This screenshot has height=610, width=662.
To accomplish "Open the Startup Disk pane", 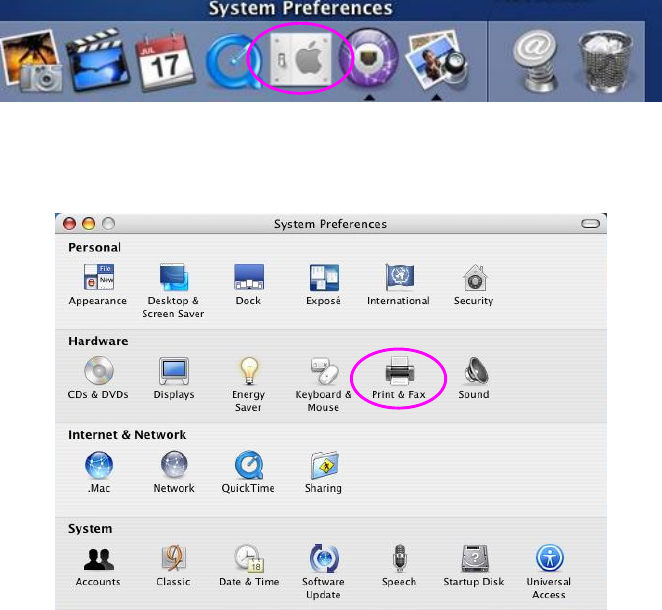I will pyautogui.click(x=474, y=566).
